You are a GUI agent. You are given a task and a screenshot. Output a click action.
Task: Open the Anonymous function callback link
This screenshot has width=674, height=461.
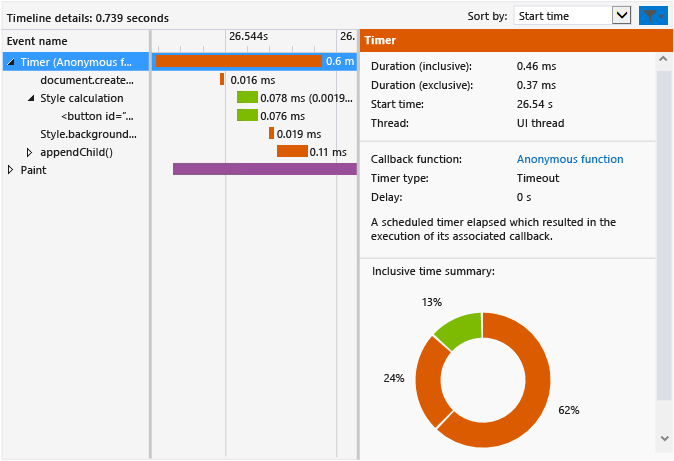tap(569, 159)
